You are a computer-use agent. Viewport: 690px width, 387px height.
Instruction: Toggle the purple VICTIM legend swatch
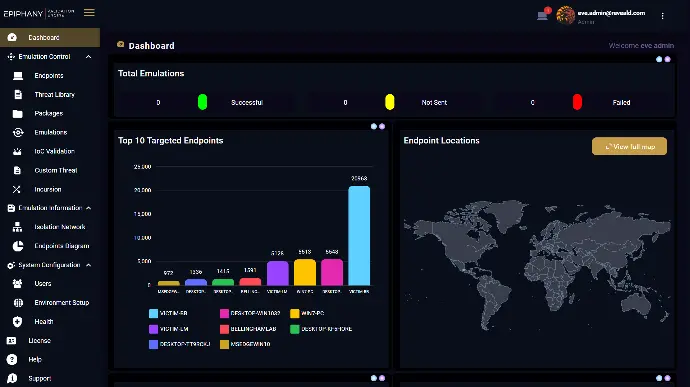[153, 329]
